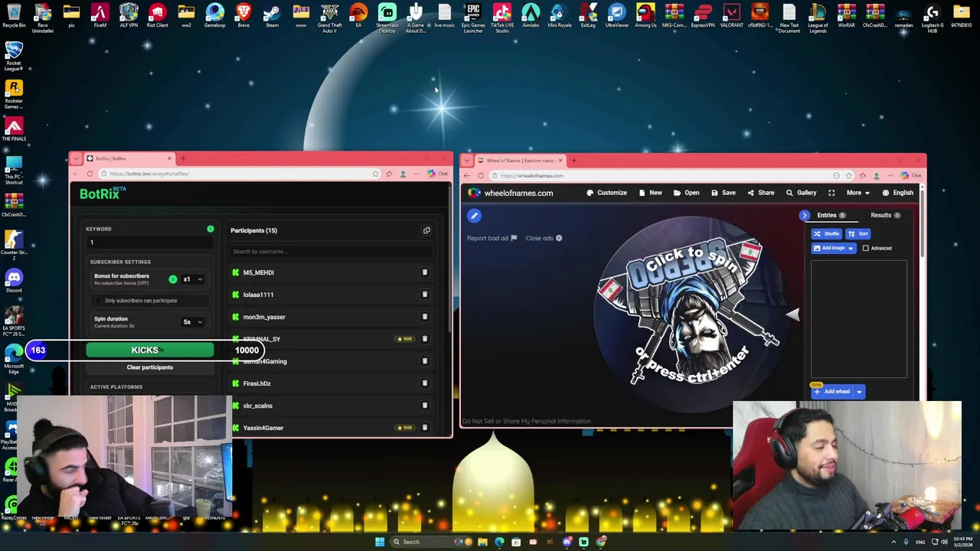Click the entries text area

tap(859, 318)
